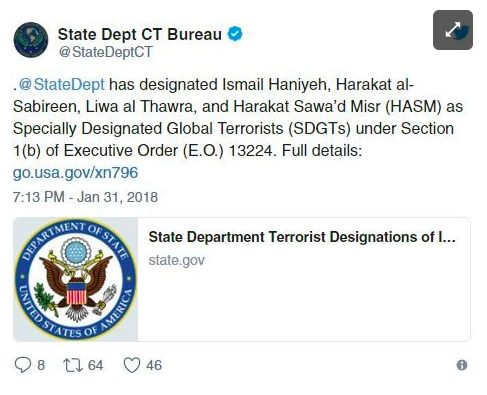
Task: Open the @StateDept mention link
Action: [62, 85]
